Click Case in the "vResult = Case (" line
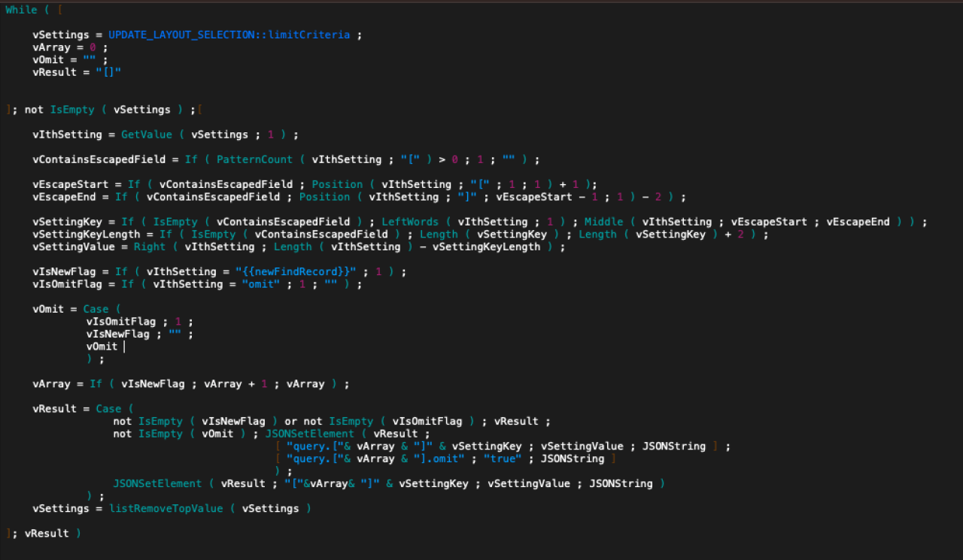 (x=108, y=409)
